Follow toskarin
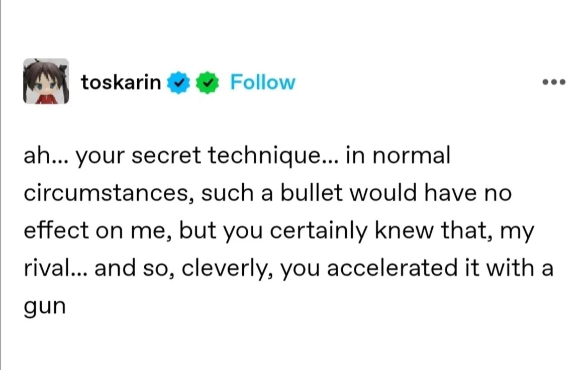The height and width of the screenshot is (370, 588). pyautogui.click(x=262, y=82)
